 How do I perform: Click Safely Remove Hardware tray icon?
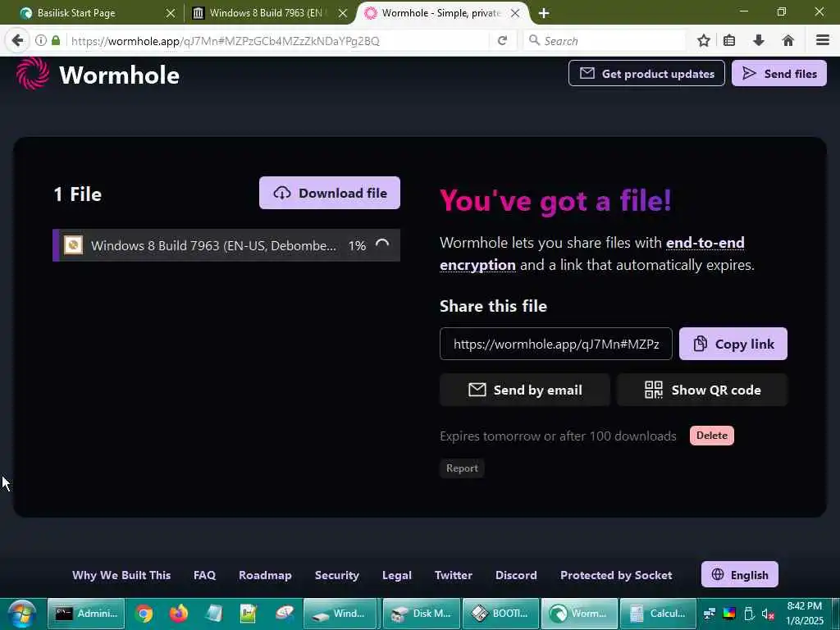pyautogui.click(x=749, y=614)
